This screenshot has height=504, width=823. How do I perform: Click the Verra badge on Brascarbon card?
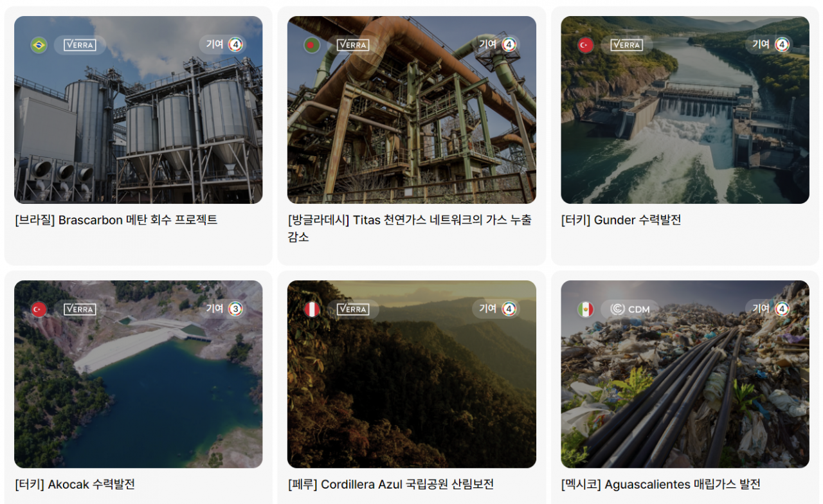coord(80,45)
